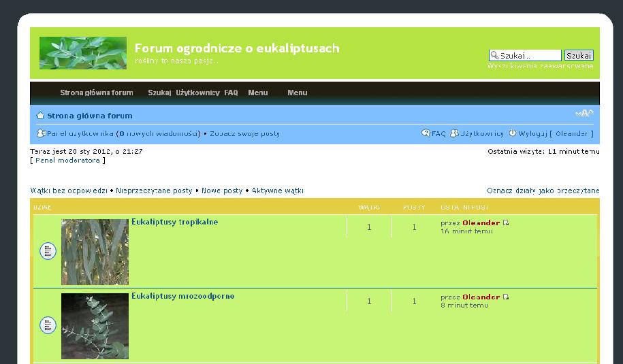The height and width of the screenshot is (364, 623).
Task: Select Użytkownicy in the dark navigation bar
Action: pos(197,93)
